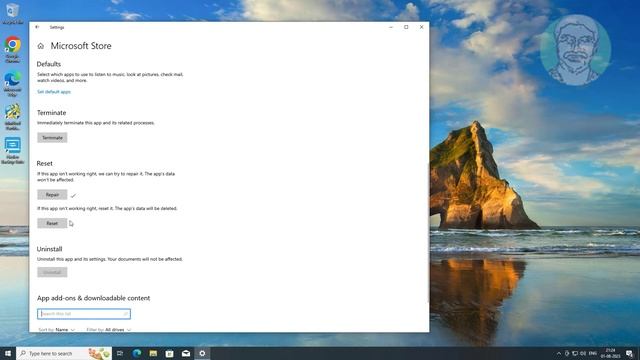Click the Reset section heading
The width and height of the screenshot is (640, 360).
point(44,163)
